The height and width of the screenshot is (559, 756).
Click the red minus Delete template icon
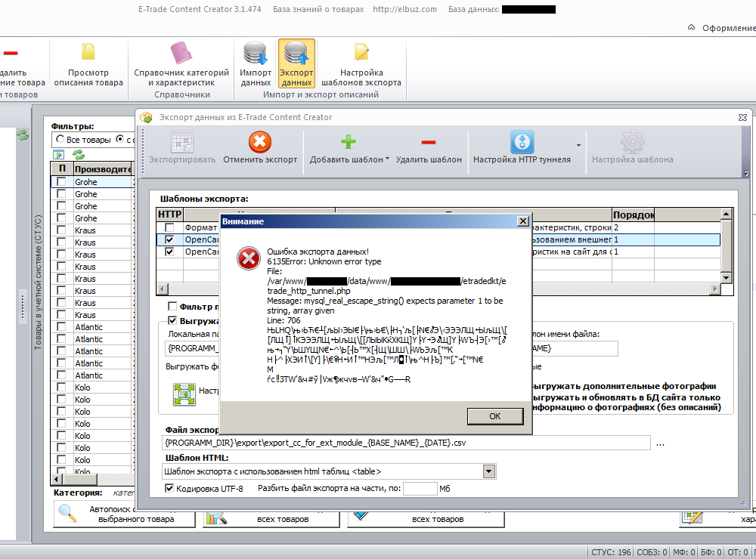tap(428, 142)
